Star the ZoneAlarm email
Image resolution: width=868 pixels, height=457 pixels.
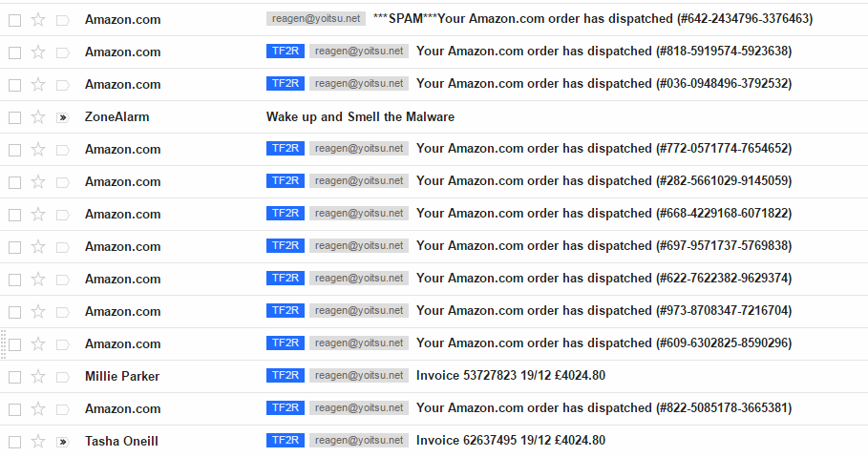coord(37,117)
